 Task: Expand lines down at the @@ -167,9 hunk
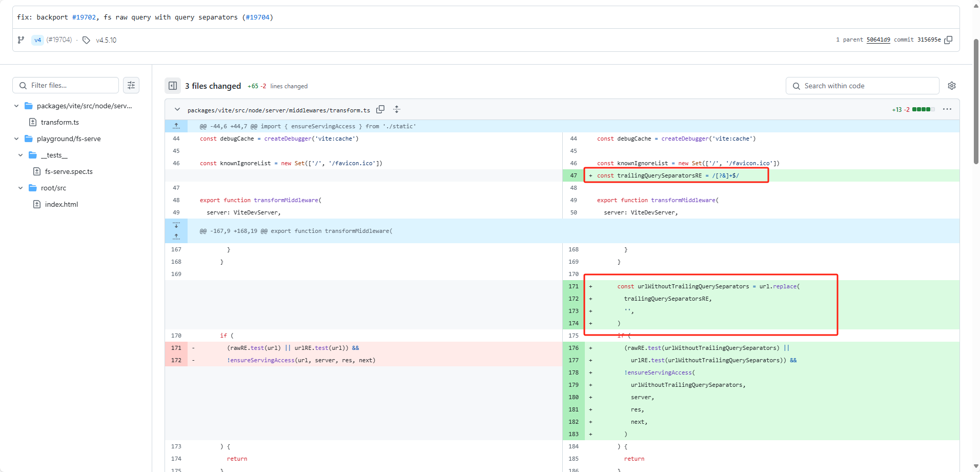coord(176,225)
